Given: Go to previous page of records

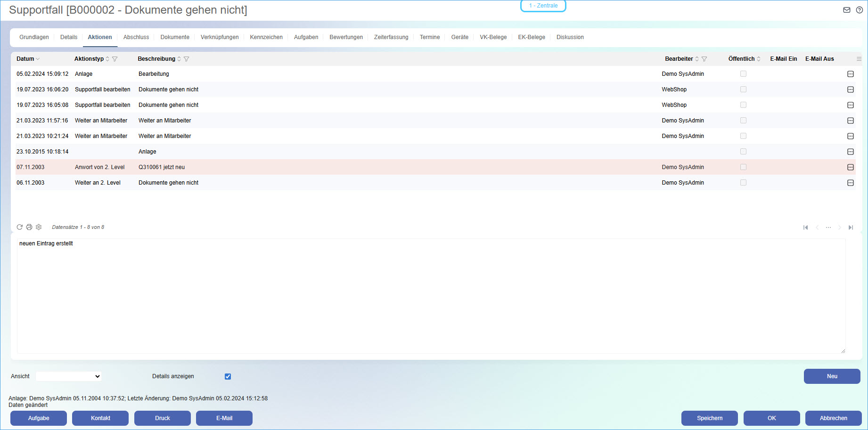Looking at the screenshot, I should [817, 227].
